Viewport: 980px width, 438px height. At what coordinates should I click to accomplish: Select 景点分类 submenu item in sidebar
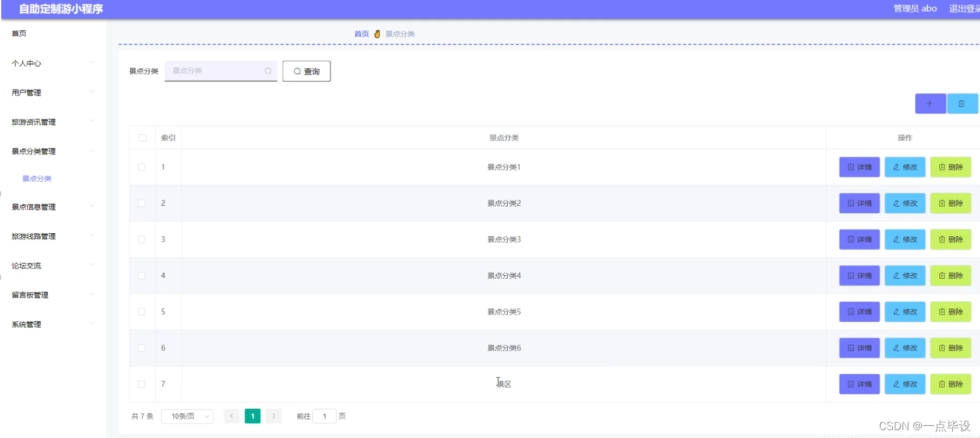pos(37,179)
